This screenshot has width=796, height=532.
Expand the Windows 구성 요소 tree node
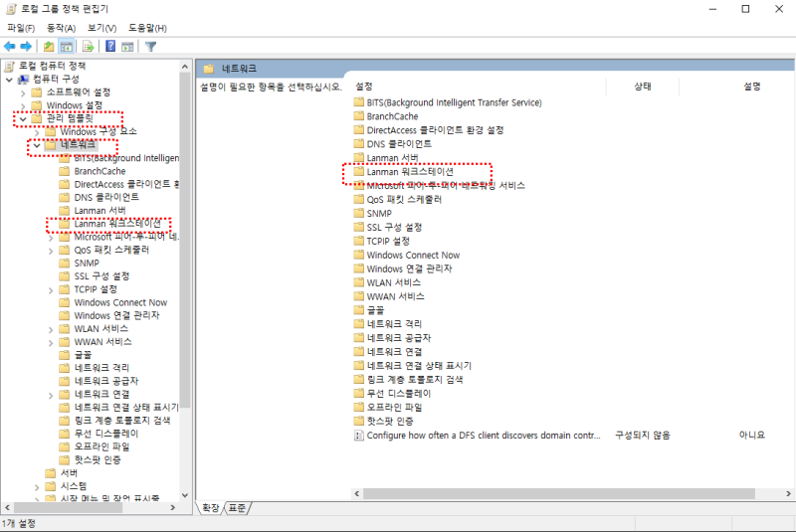tap(37, 132)
